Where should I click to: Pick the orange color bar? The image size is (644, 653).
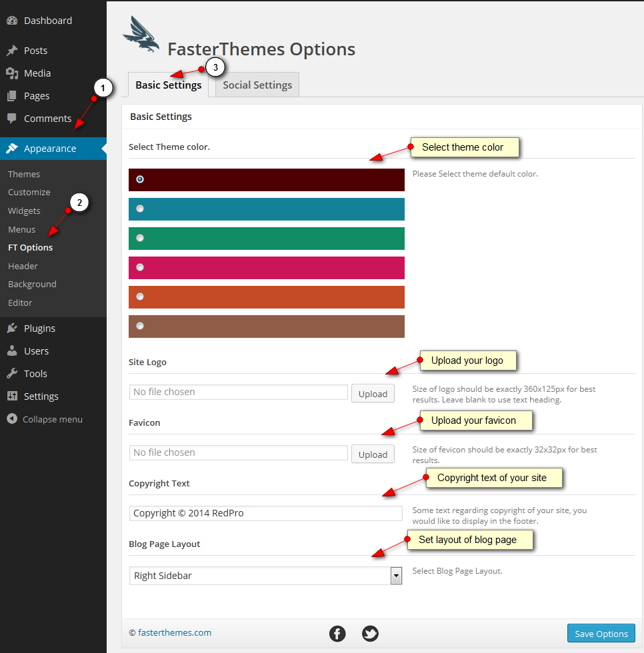tap(267, 297)
